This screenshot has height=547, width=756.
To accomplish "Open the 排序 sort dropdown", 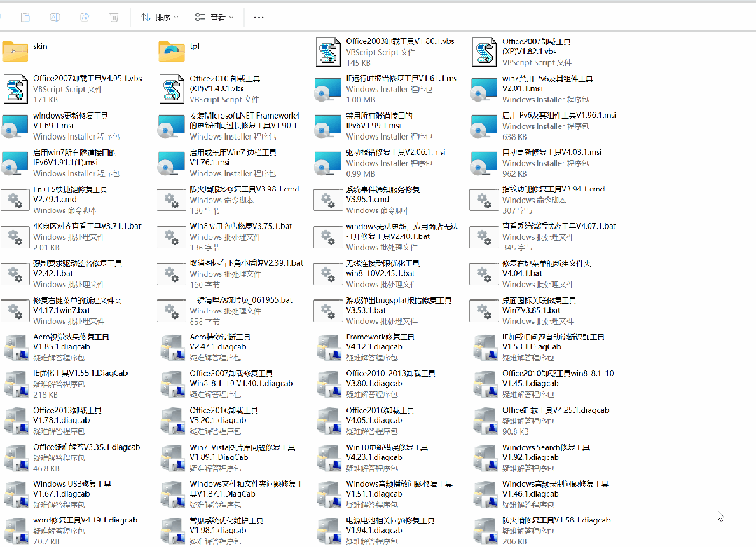I will (x=160, y=17).
